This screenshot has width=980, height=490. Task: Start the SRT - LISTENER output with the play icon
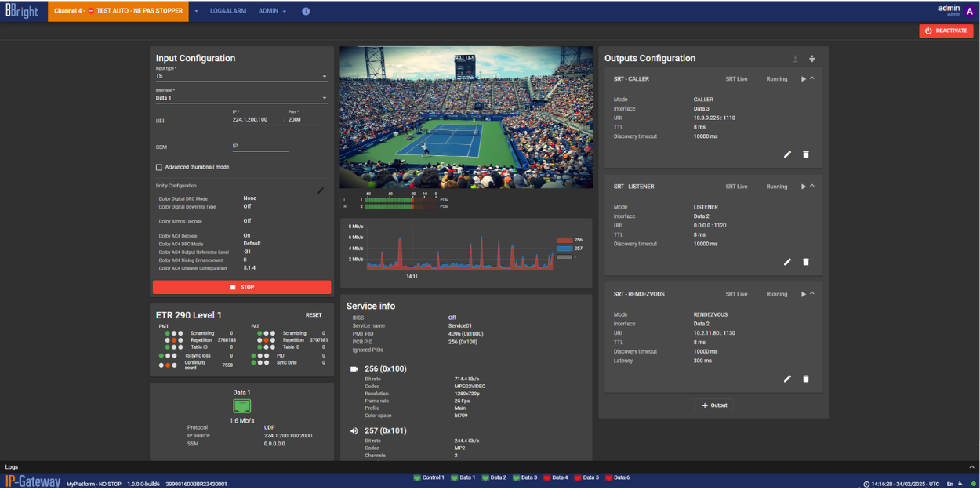click(803, 187)
